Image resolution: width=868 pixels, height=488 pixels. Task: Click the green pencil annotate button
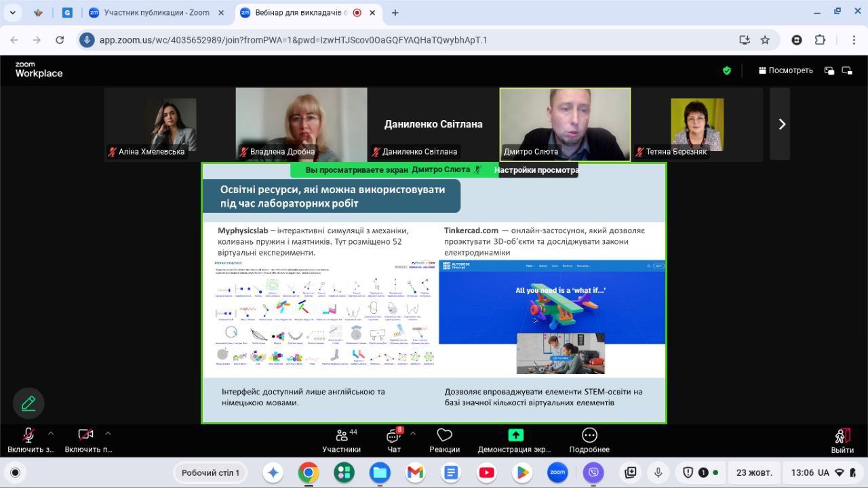[x=28, y=404]
